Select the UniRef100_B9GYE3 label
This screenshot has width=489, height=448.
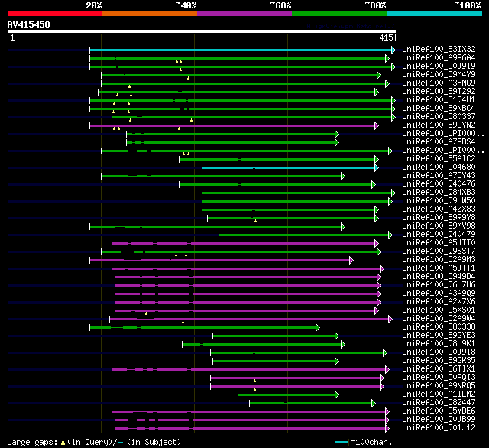coord(439,336)
